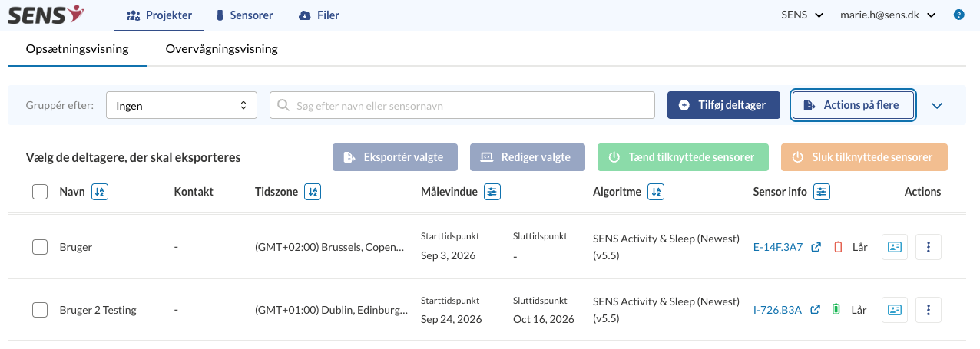Click end date Oct 16, 2026

pos(544,318)
